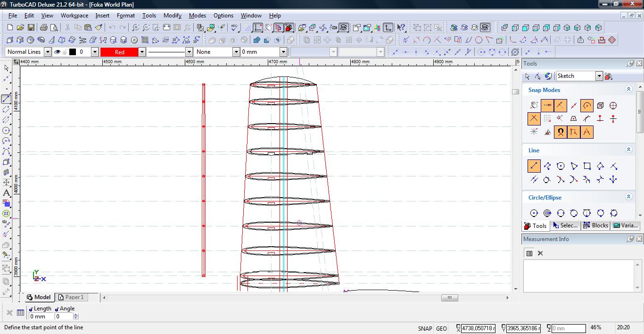Toggle the layer visibility eye icon

click(x=58, y=52)
